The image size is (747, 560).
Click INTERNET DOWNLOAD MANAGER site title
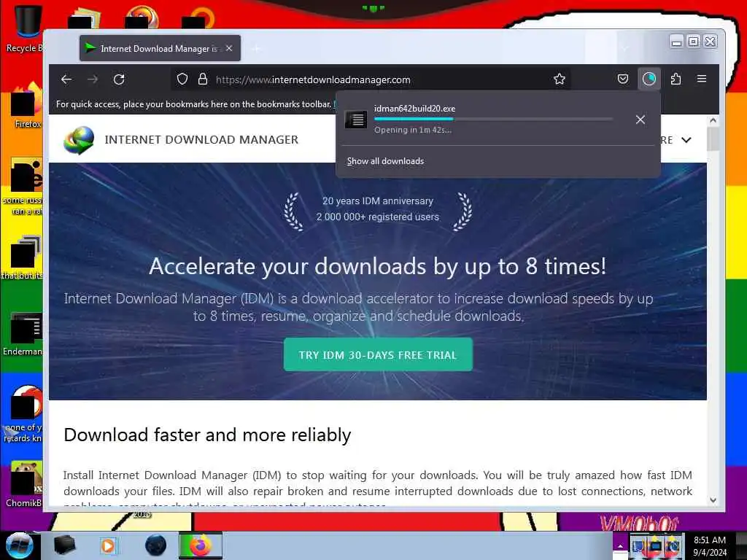[201, 139]
